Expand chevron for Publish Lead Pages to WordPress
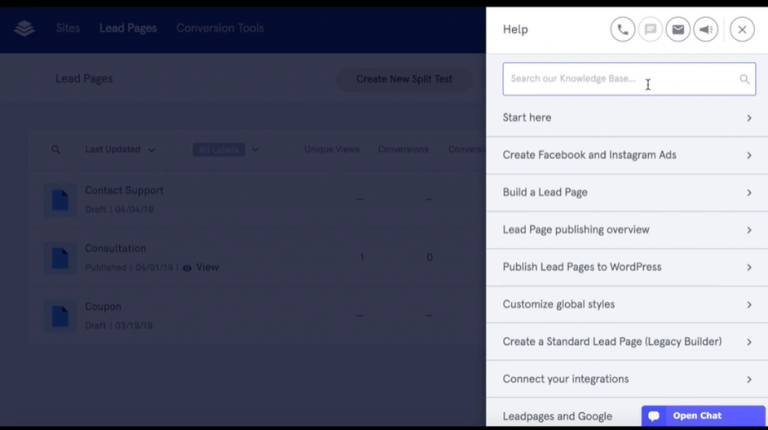The height and width of the screenshot is (430, 768). pyautogui.click(x=749, y=267)
